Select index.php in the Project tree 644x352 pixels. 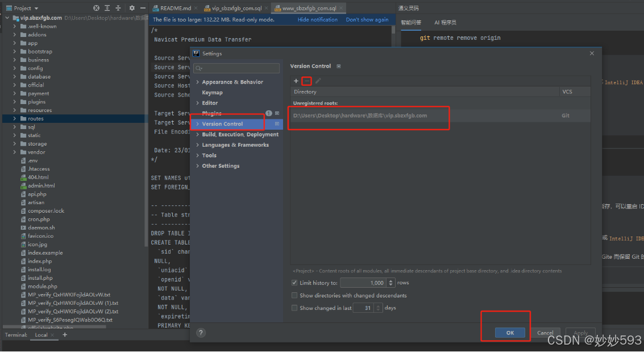coord(40,261)
